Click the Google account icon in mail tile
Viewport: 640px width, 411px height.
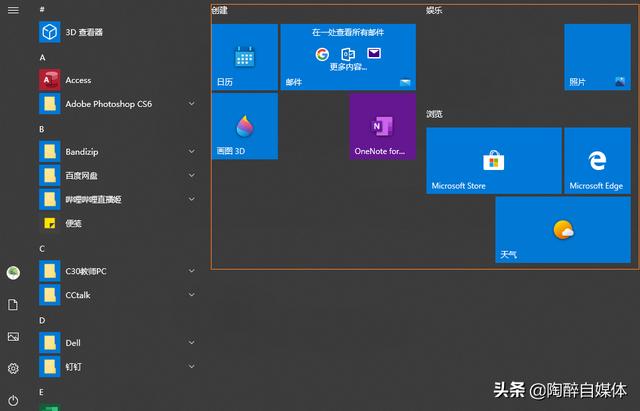pyautogui.click(x=322, y=54)
